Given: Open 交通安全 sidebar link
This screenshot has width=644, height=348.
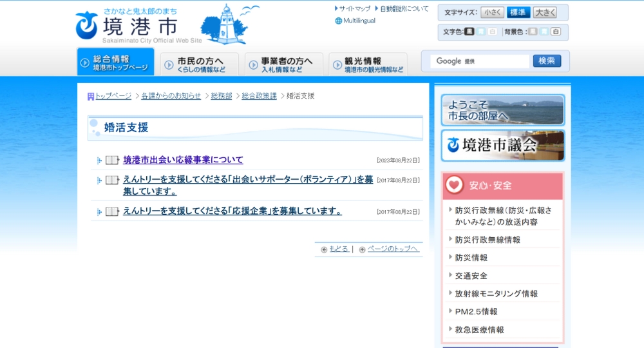Looking at the screenshot, I should pos(471,276).
